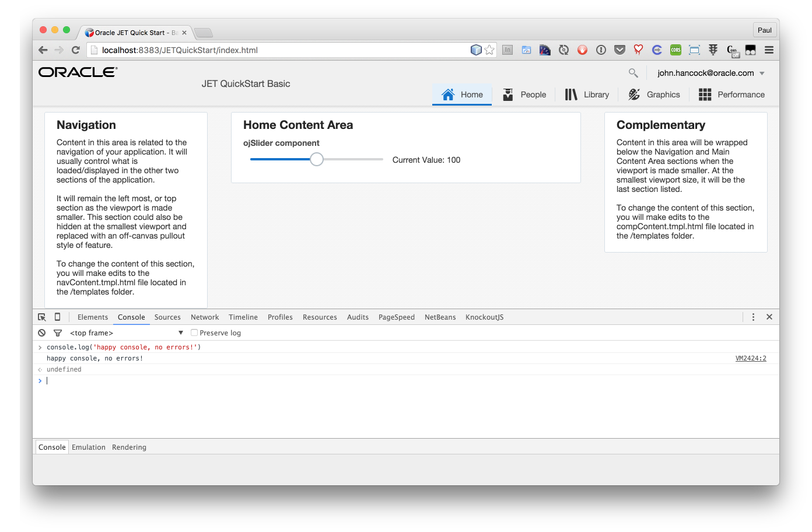
Task: Click the blue cube icon in address bar
Action: coord(476,50)
